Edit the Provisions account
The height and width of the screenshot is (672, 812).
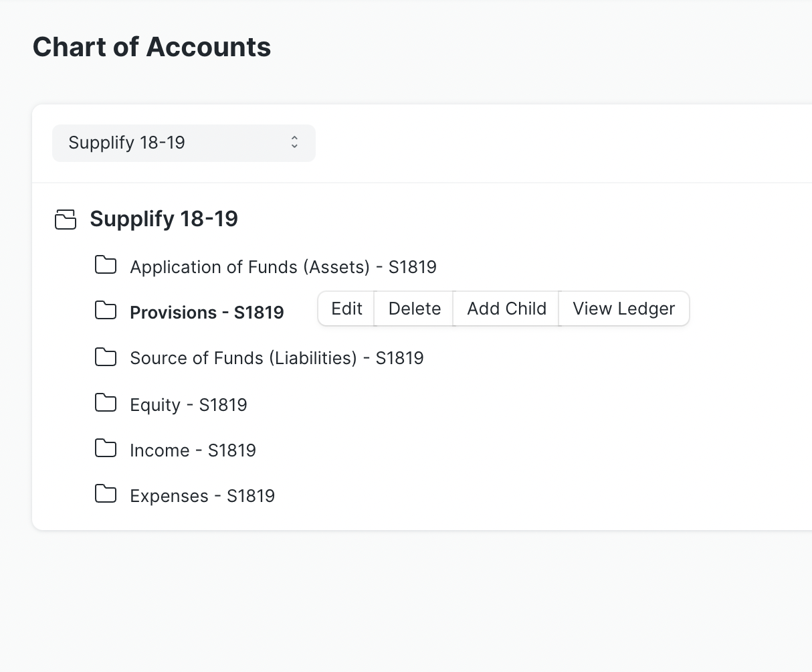coord(346,309)
